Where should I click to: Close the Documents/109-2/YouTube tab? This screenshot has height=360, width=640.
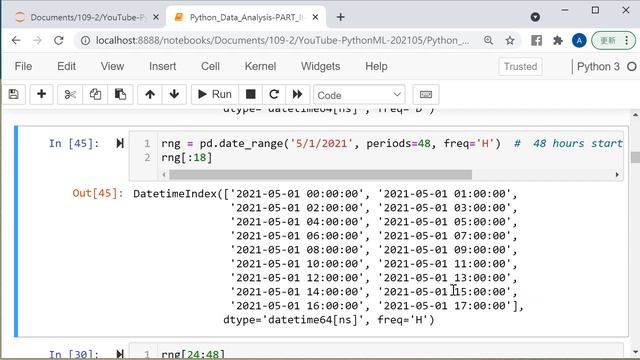click(x=156, y=17)
